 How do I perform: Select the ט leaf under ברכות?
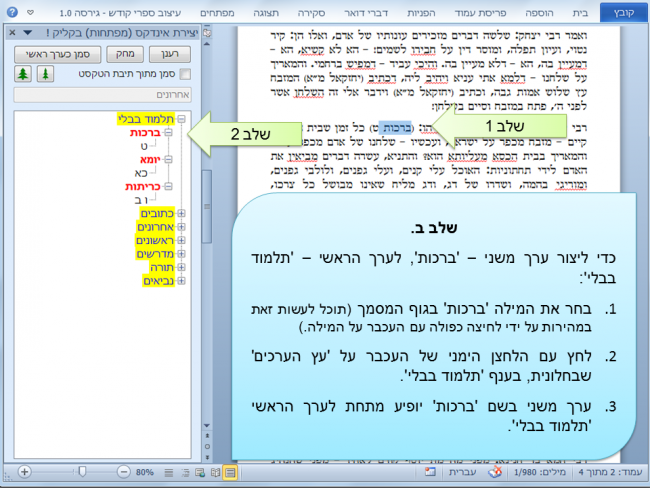click(144, 146)
